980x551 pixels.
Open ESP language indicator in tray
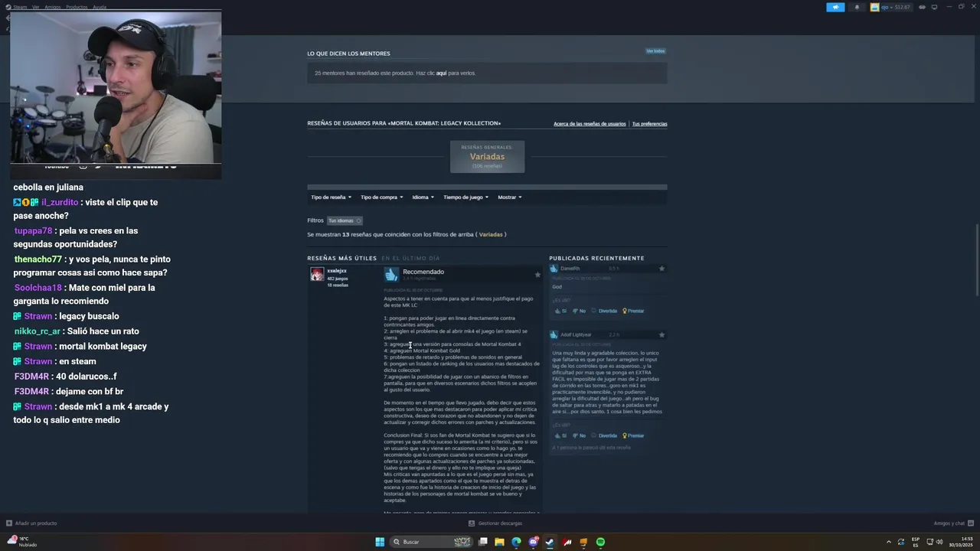tap(916, 542)
